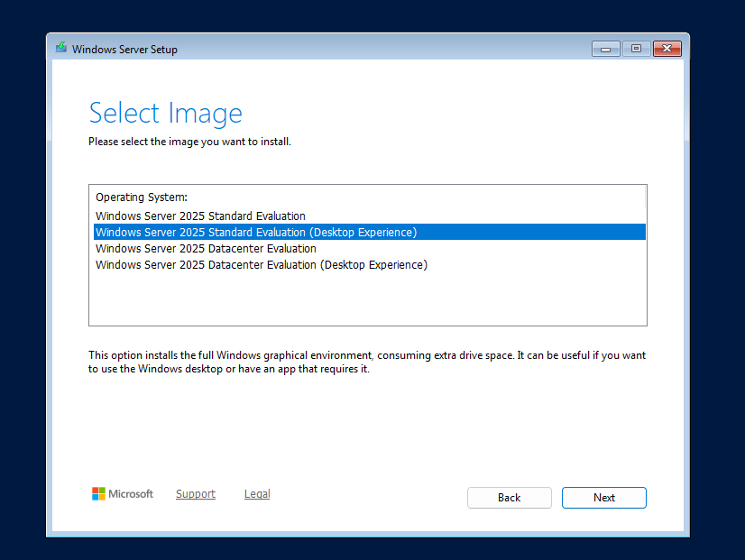
Task: Pick Windows Server 2025 Datacenter Evaluation (Desktop Experience)
Action: click(369, 264)
